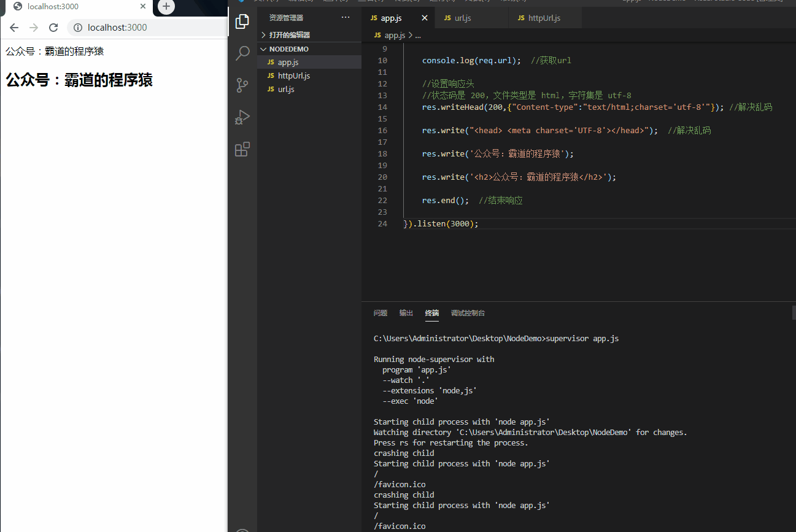Click the browser address bar
Viewport: 796px width, 532px height.
pos(147,28)
